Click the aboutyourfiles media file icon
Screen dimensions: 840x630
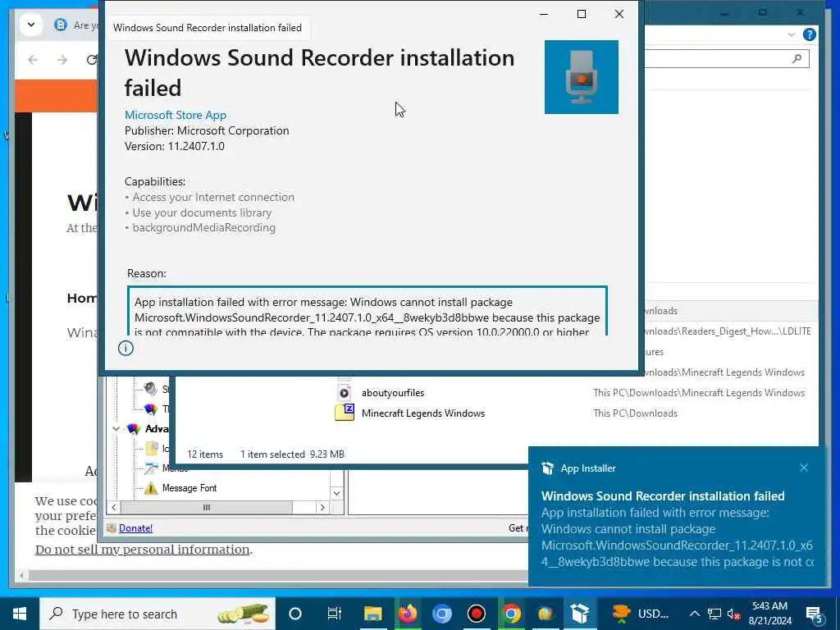point(344,393)
